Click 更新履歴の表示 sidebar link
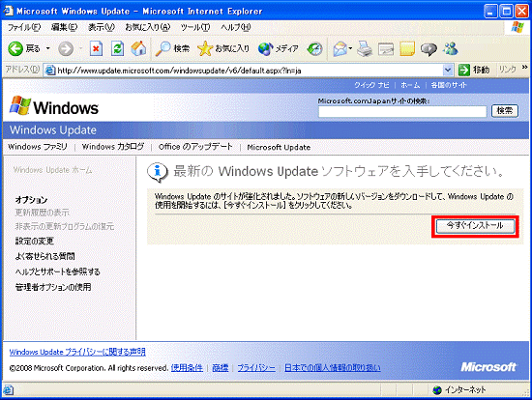The width and height of the screenshot is (532, 400). (42, 213)
